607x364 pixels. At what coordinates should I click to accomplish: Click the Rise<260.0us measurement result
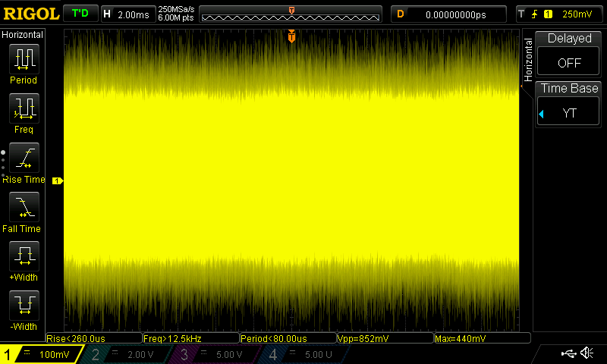pyautogui.click(x=94, y=338)
